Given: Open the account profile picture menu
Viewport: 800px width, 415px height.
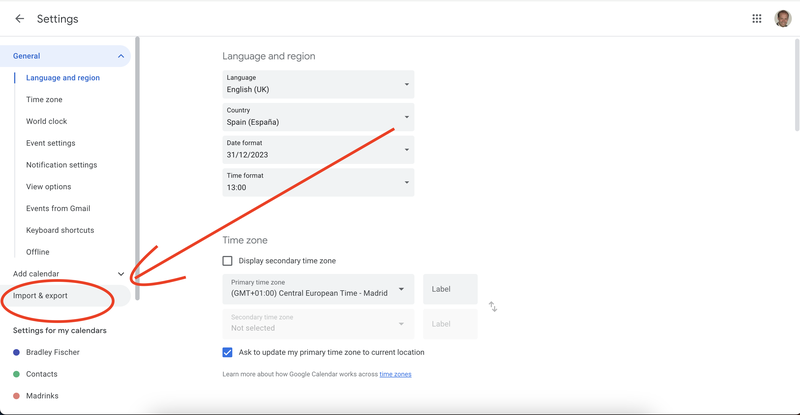Looking at the screenshot, I should pyautogui.click(x=783, y=19).
